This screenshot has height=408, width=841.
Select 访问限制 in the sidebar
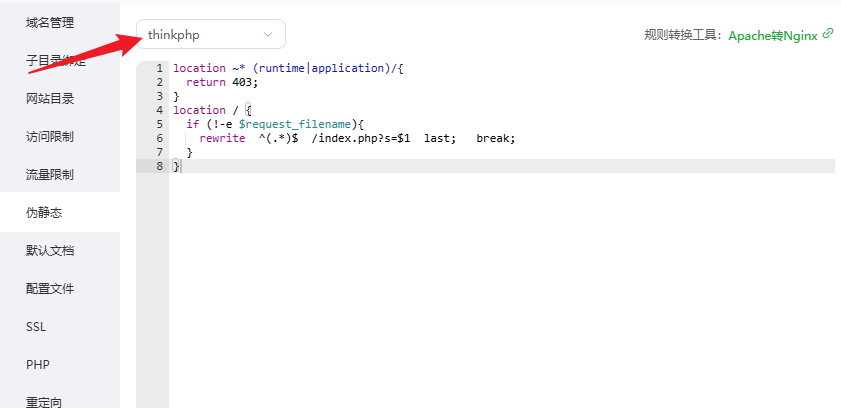point(49,136)
